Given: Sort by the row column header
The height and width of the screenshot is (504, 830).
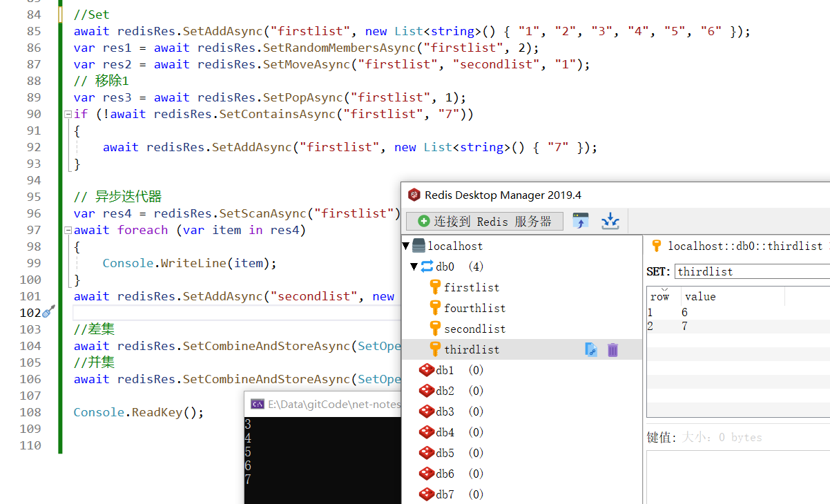Looking at the screenshot, I should 664,296.
